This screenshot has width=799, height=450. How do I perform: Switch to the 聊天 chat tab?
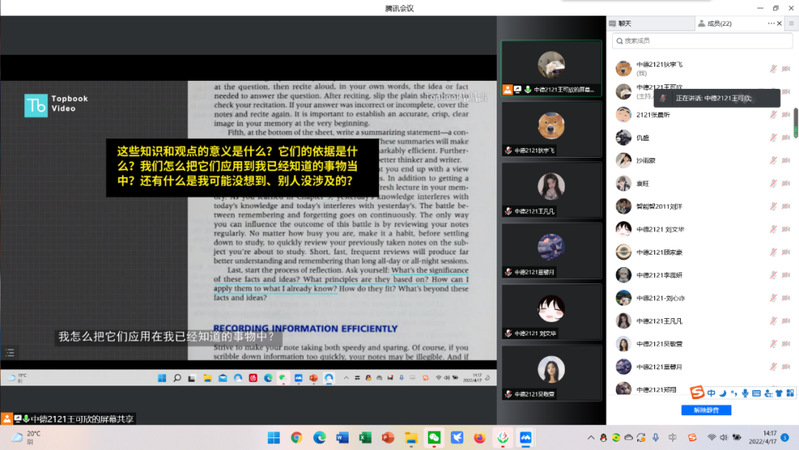pos(623,23)
